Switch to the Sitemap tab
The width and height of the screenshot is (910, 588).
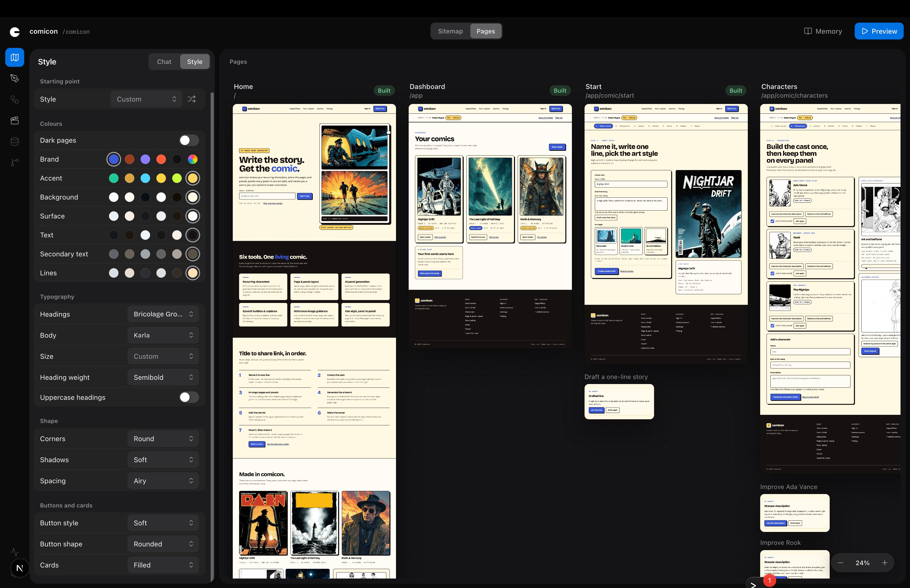[450, 31]
